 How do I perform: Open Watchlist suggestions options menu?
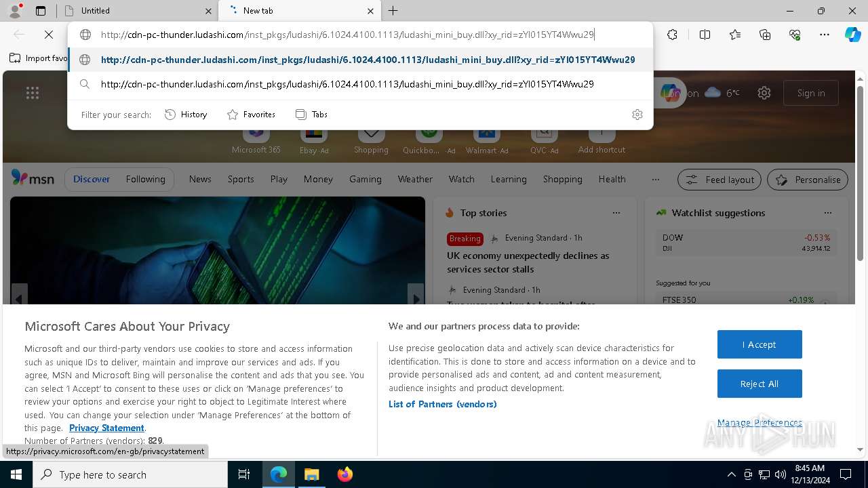click(828, 213)
